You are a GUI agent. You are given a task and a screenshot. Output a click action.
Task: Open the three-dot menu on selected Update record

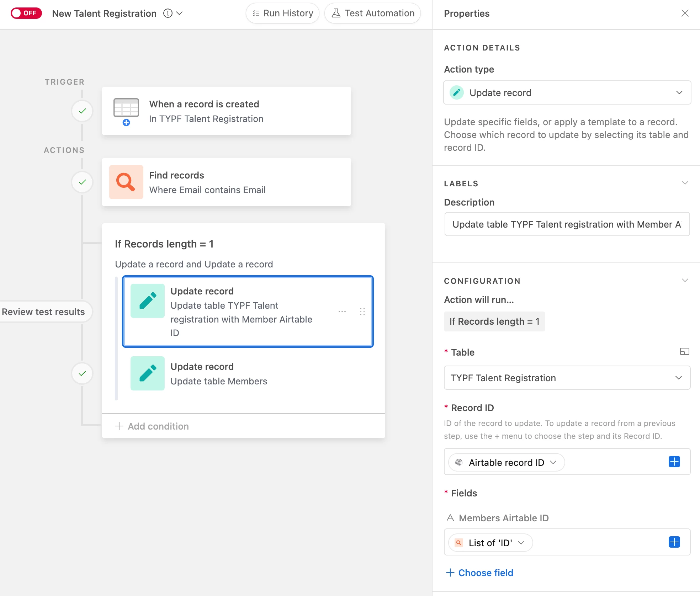click(342, 312)
